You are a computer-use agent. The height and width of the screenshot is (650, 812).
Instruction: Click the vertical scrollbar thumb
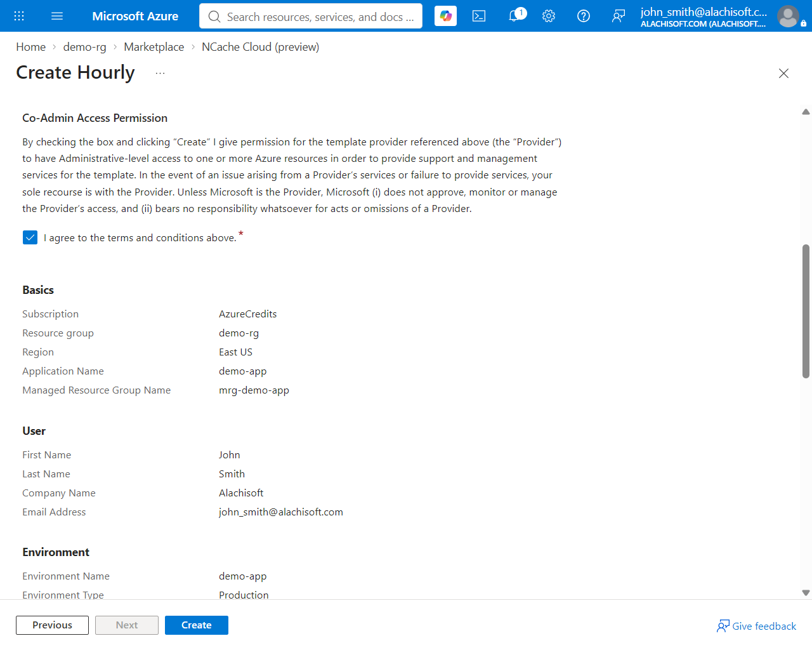click(x=806, y=311)
